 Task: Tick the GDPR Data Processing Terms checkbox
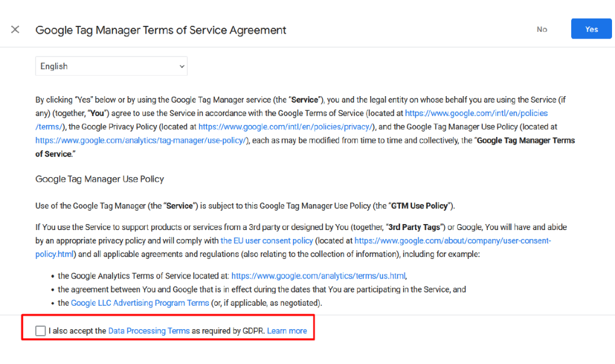point(40,330)
